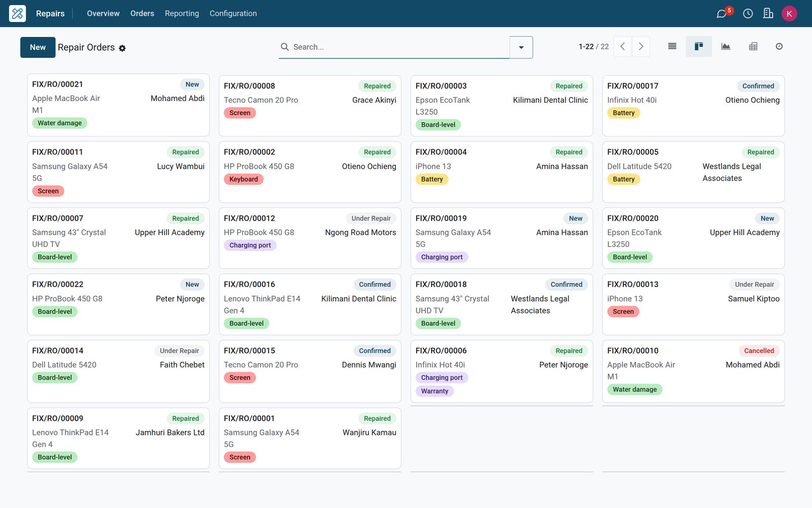
Task: Open the user avatar K menu
Action: 789,14
